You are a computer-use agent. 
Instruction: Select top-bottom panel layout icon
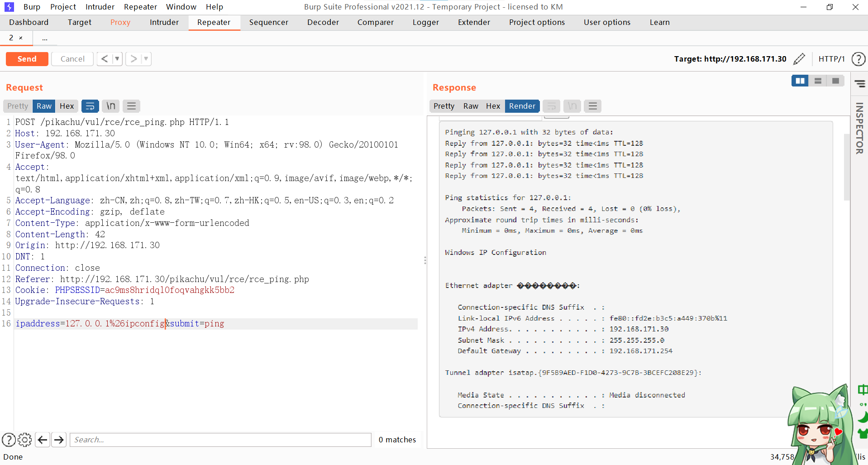pos(818,81)
